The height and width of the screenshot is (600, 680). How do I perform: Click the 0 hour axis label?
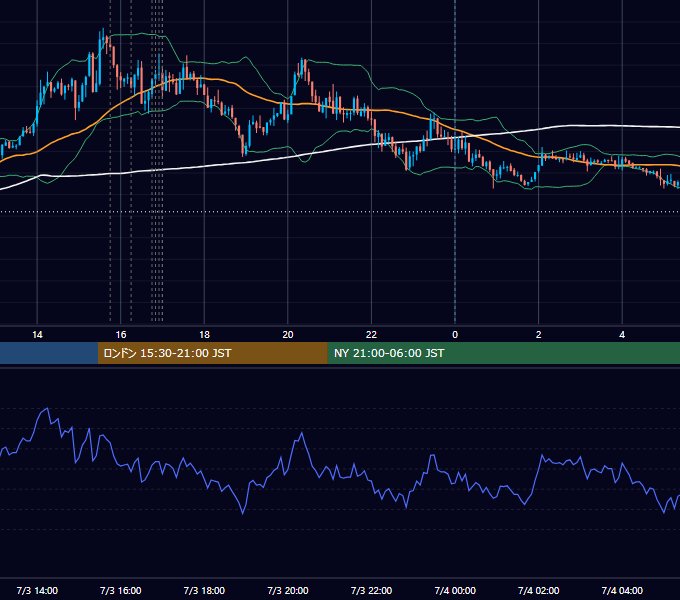pos(455,335)
